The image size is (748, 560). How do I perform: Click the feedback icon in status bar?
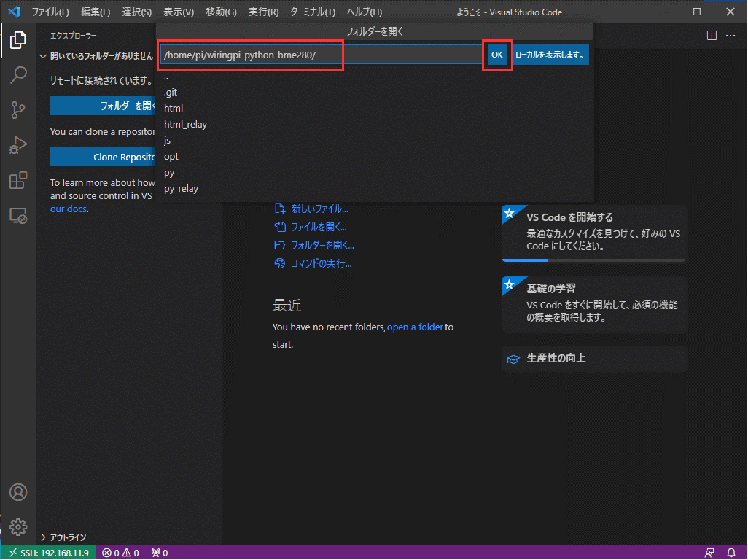coord(709,553)
